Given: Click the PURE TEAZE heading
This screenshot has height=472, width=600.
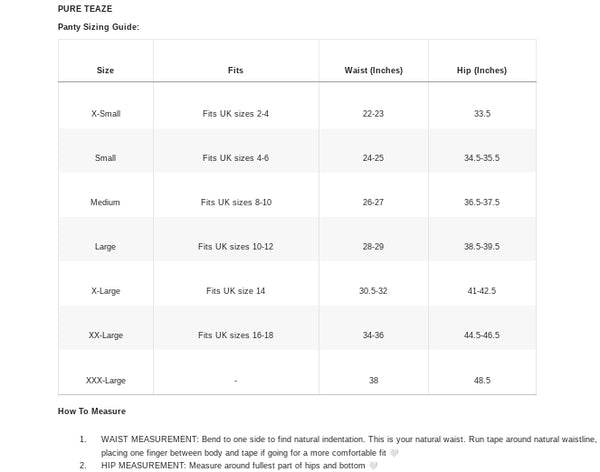Looking at the screenshot, I should pyautogui.click(x=78, y=9).
